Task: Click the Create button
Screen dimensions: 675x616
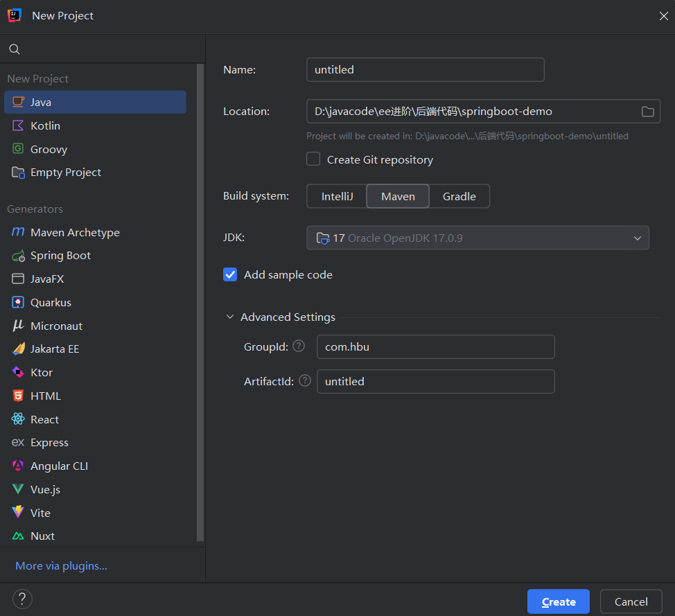Action: (x=559, y=601)
